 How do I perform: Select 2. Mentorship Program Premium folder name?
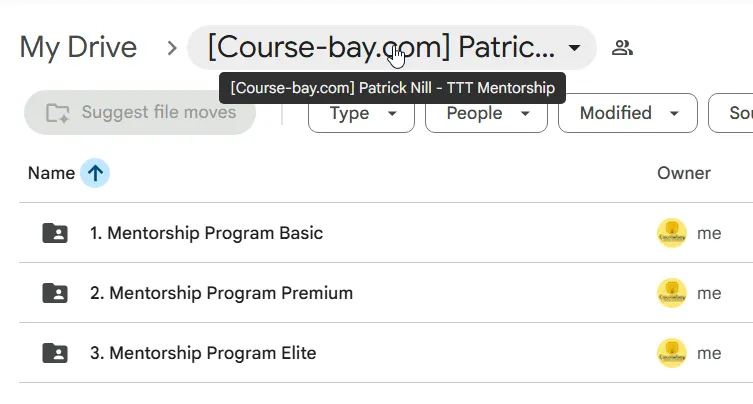point(221,293)
